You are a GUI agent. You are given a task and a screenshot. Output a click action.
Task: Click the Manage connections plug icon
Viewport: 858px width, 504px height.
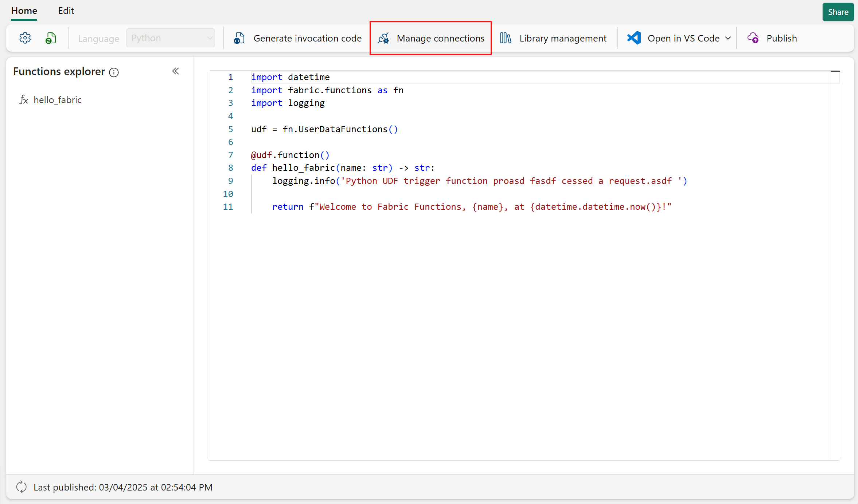point(383,38)
